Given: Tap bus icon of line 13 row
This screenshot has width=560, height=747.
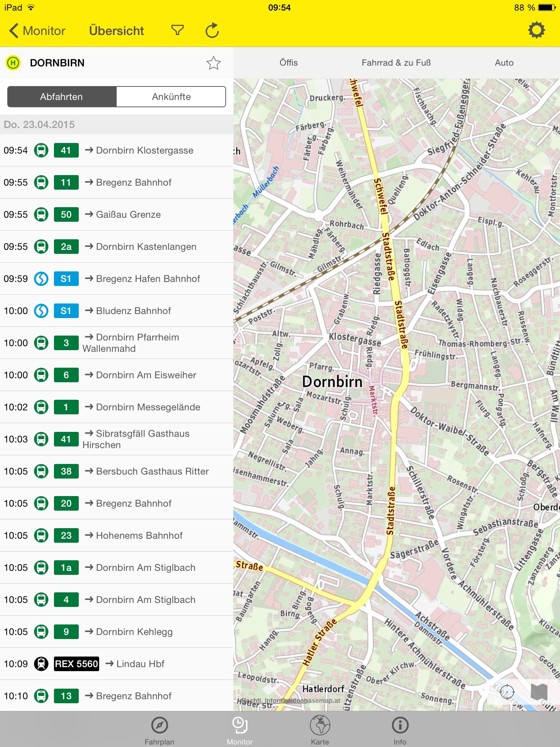Looking at the screenshot, I should (x=41, y=696).
